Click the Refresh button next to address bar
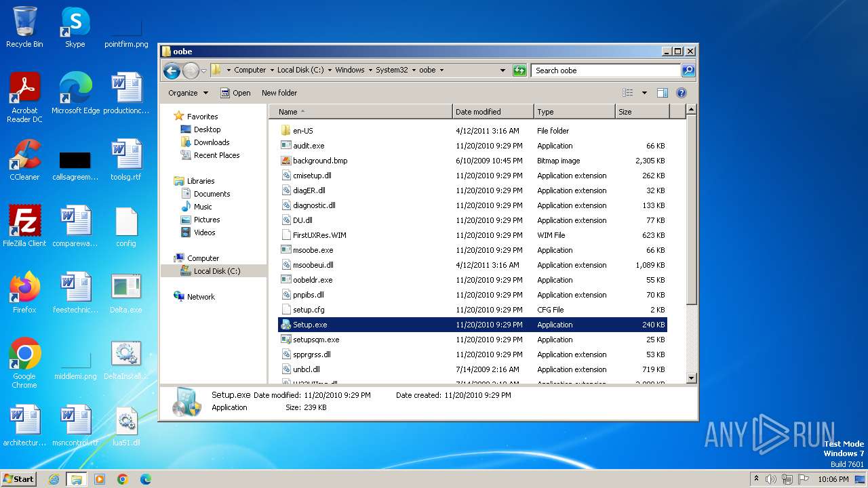The width and height of the screenshot is (868, 488). click(x=519, y=70)
